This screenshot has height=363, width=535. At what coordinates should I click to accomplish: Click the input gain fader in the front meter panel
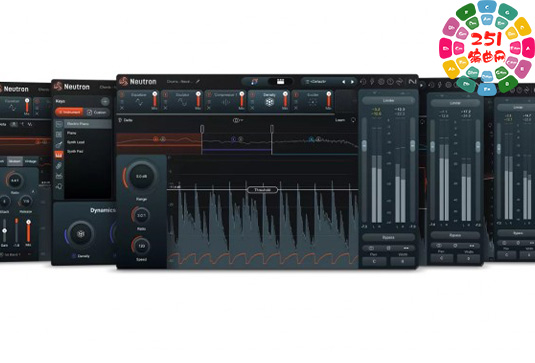coord(364,145)
